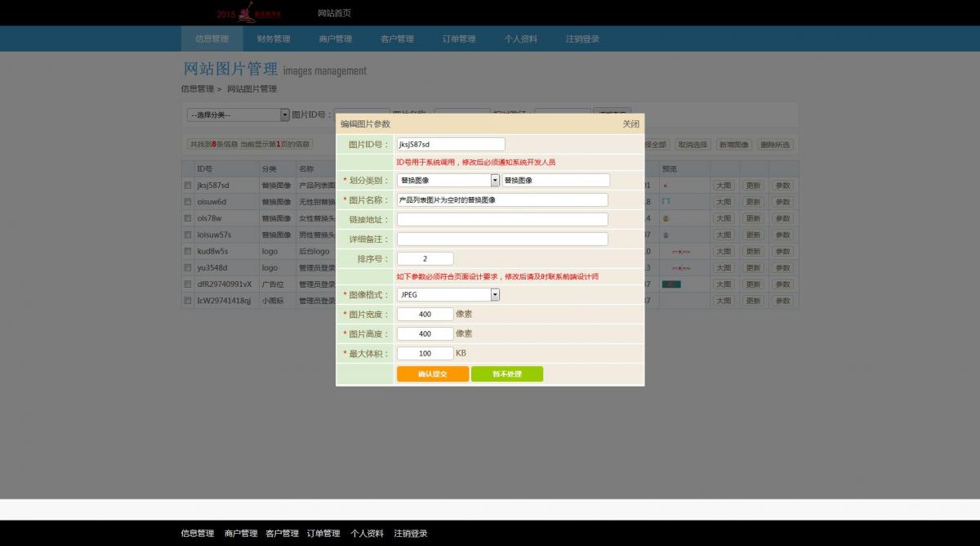Click the category name text field beside 划分类别
The image size is (980, 546).
tap(555, 180)
